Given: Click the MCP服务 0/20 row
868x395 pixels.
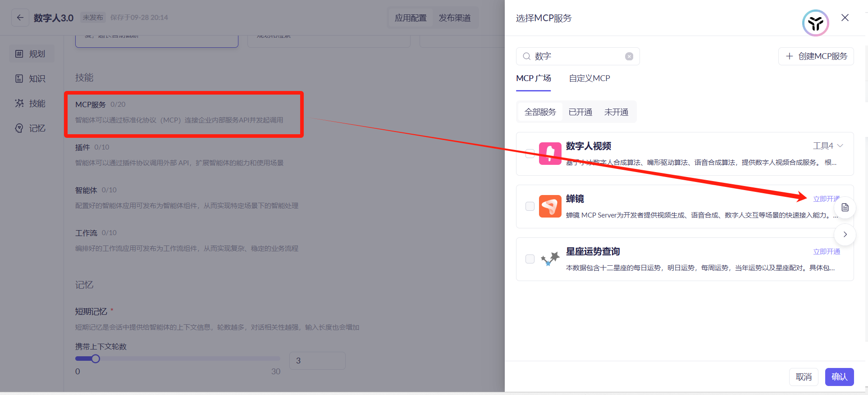Looking at the screenshot, I should click(x=184, y=113).
